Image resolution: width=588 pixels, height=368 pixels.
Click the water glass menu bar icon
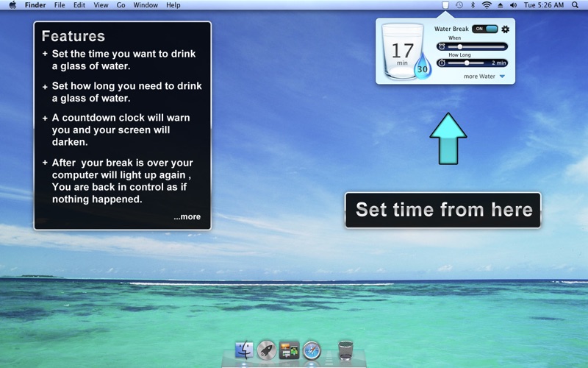445,5
